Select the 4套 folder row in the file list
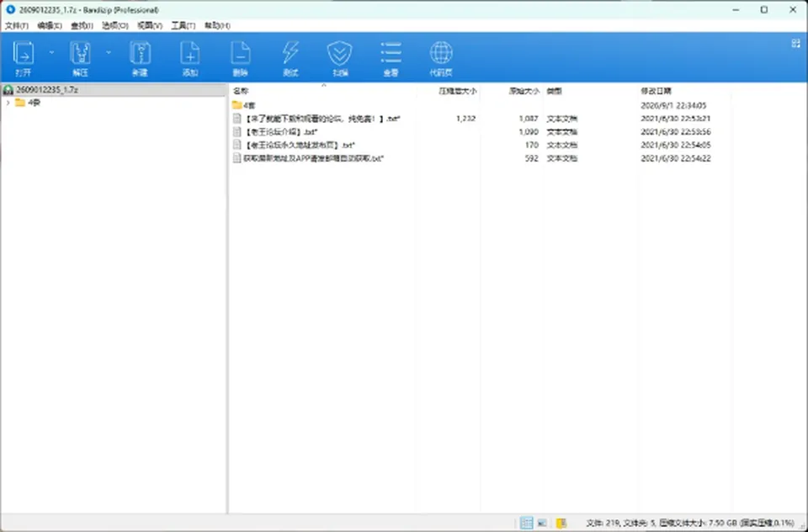808x532 pixels. 481,105
